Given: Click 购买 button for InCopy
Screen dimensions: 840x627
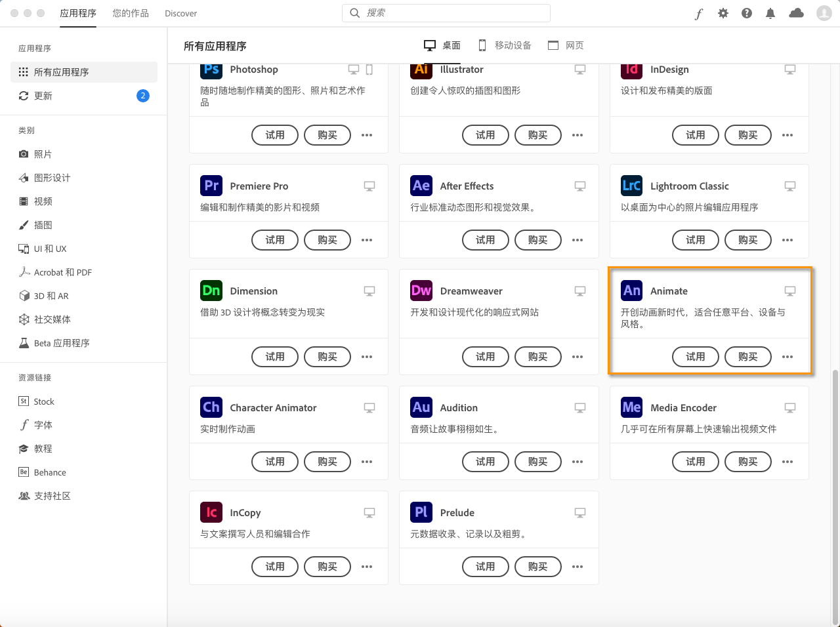Looking at the screenshot, I should 327,567.
